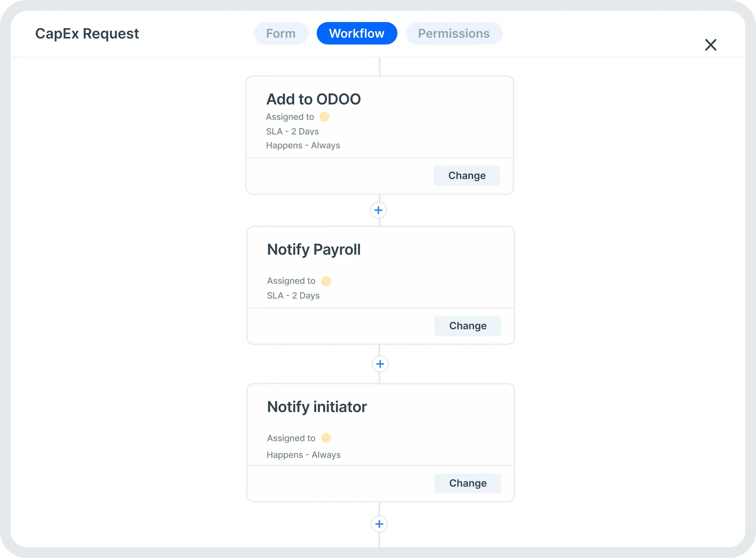
Task: Open the Permissions tab
Action: (x=454, y=33)
